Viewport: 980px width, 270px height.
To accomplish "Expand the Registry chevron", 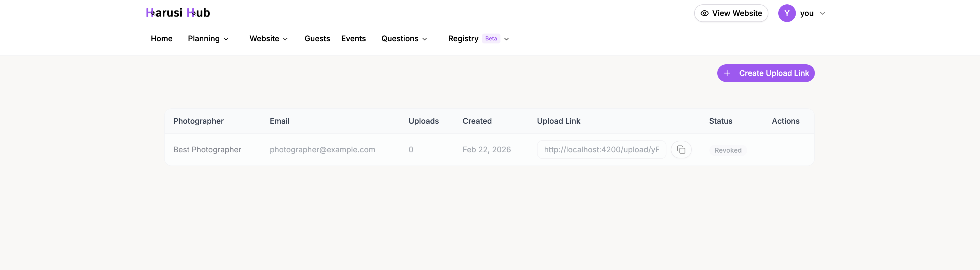I will [x=506, y=39].
